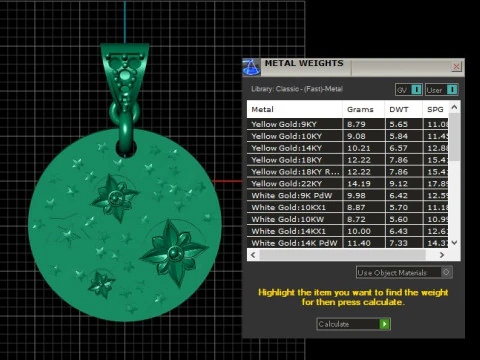Screen dimensions: 480x360
Task: Select the White Gold:10KW row
Action: point(348,219)
